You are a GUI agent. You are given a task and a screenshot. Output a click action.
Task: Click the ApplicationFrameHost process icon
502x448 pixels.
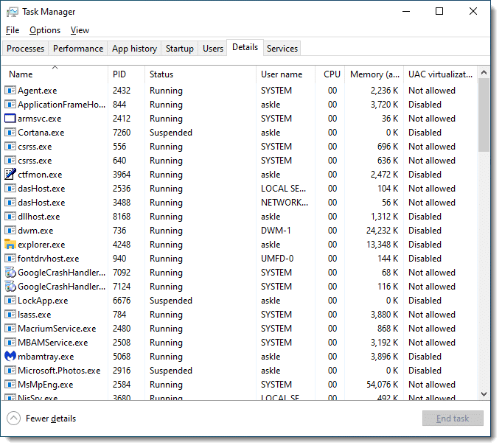[10, 105]
